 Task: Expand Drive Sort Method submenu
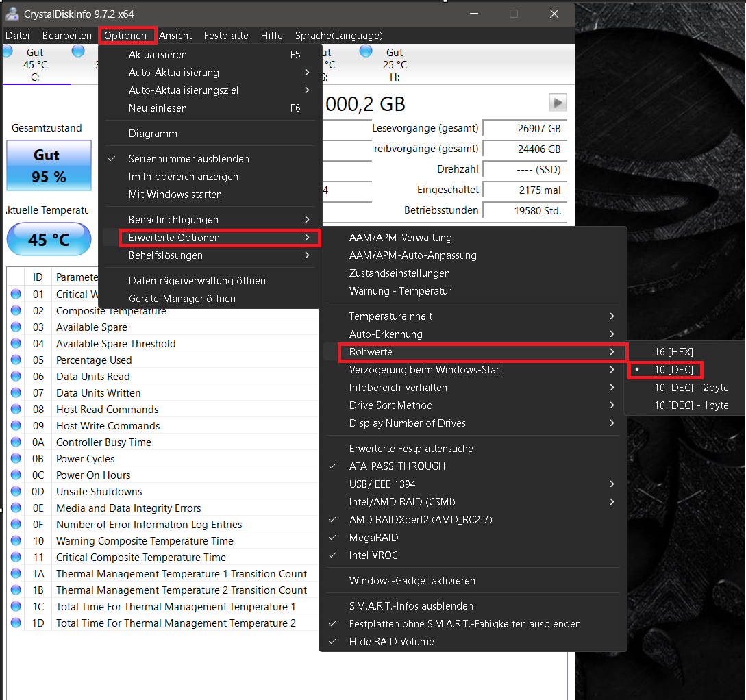[x=473, y=405]
